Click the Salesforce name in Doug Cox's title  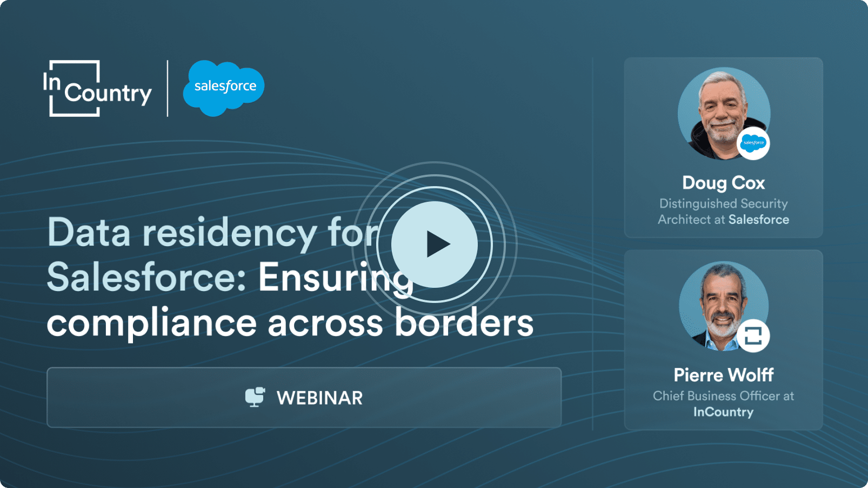coord(758,220)
